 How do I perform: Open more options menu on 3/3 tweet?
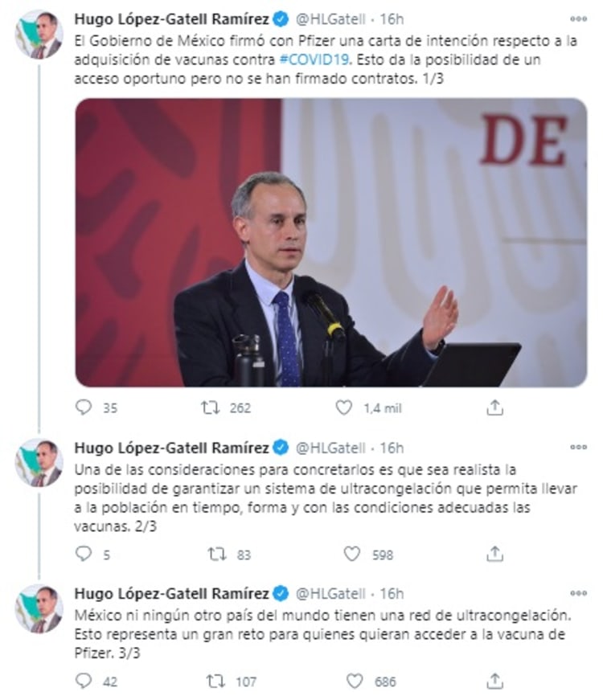click(x=578, y=593)
